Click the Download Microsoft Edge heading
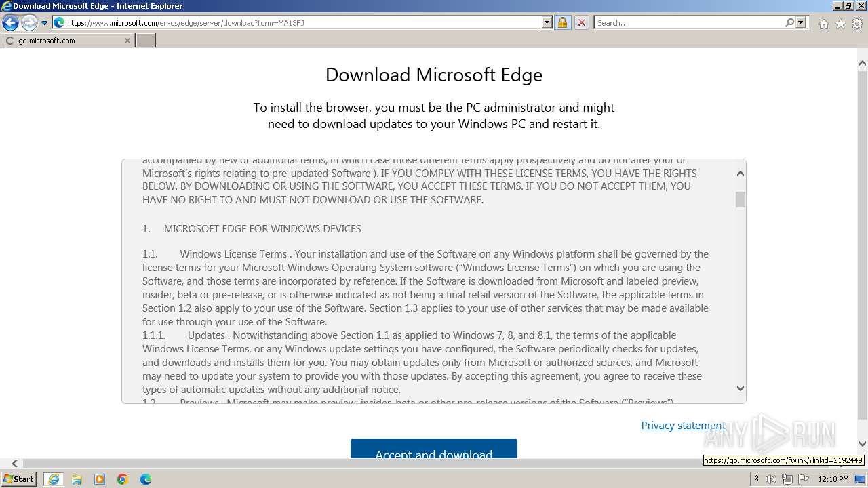The image size is (868, 488). [x=434, y=75]
